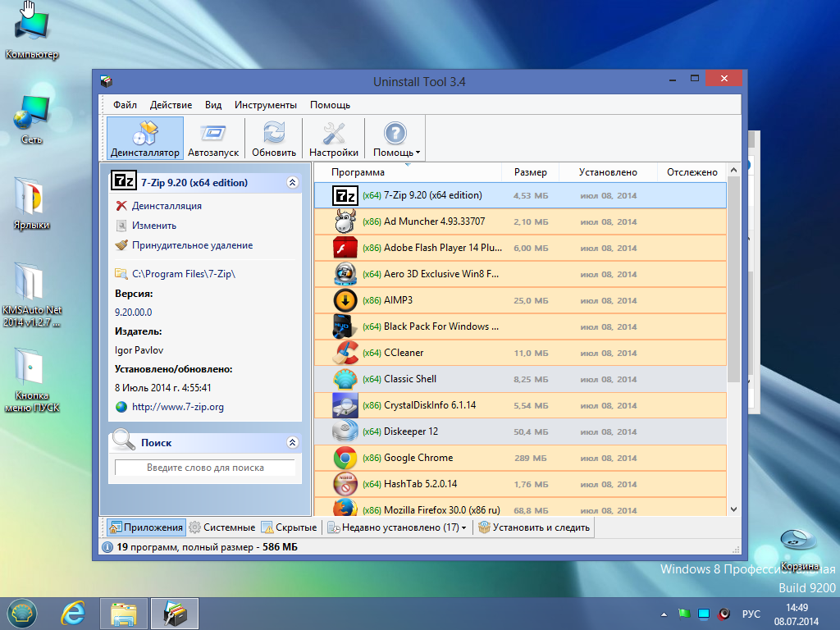Collapse the 7-Zip details panel
This screenshot has width=840, height=630.
click(x=293, y=183)
